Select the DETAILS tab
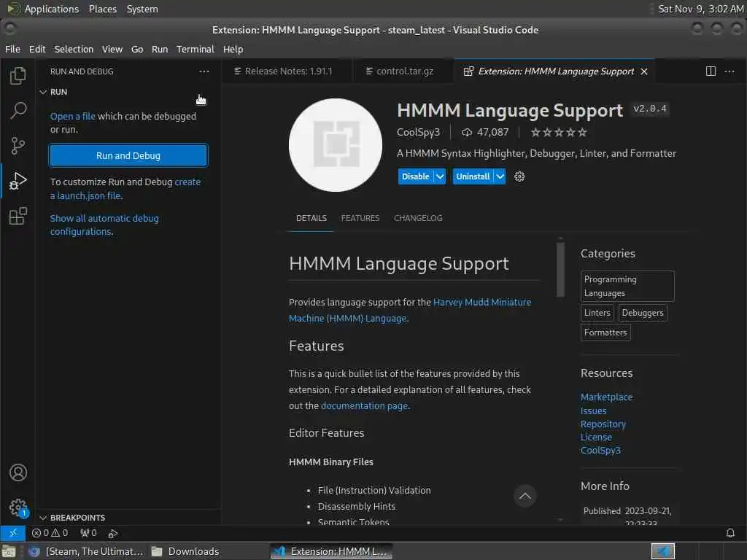 click(x=311, y=218)
